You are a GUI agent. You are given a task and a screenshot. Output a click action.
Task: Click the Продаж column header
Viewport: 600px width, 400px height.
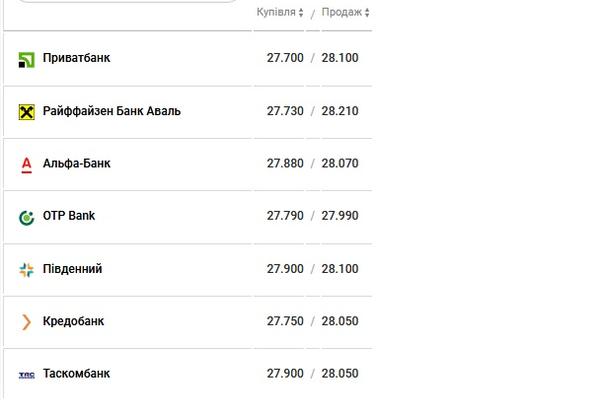341,12
